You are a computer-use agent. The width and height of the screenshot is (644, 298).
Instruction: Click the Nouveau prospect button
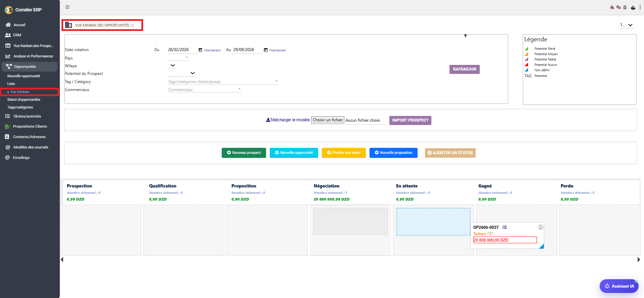[244, 153]
